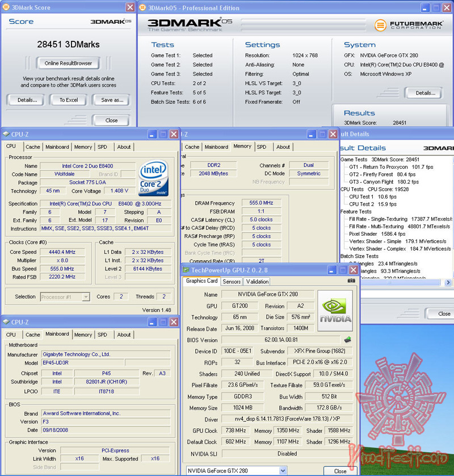
Task: Click the GPU-Z screenshot camera icon
Action: (350, 281)
